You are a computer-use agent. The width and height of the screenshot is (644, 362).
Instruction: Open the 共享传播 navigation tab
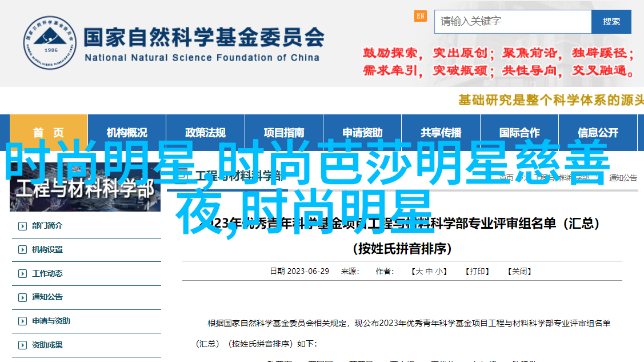point(441,132)
